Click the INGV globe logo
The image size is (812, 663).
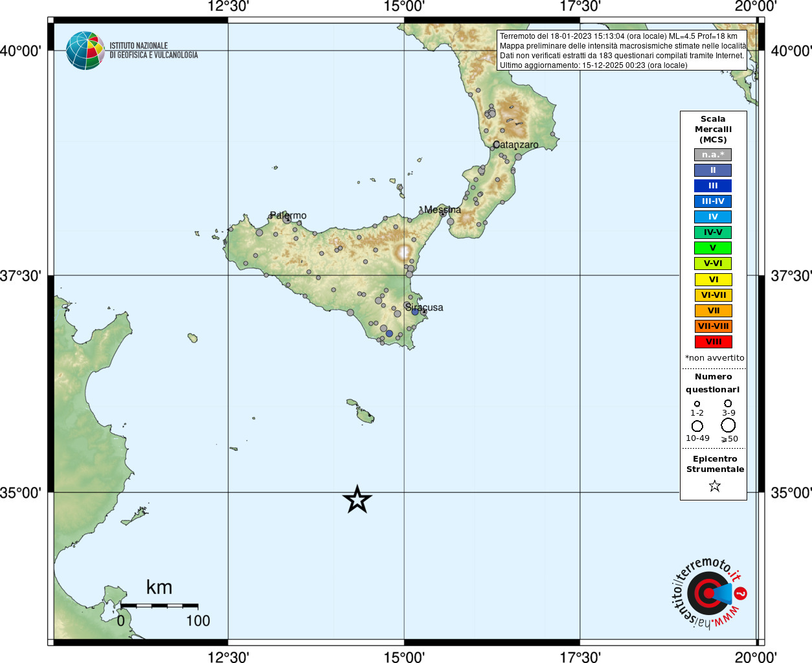coord(85,51)
